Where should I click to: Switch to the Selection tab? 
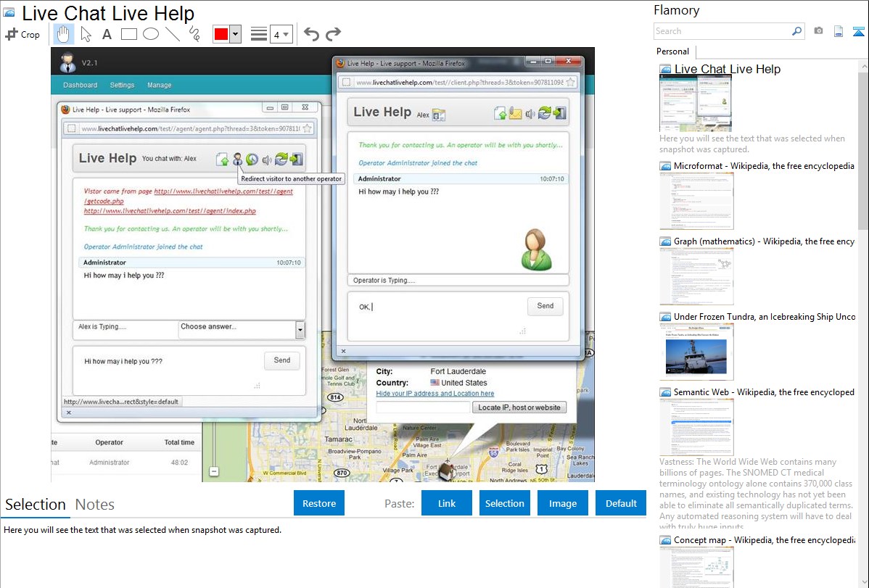click(x=35, y=505)
